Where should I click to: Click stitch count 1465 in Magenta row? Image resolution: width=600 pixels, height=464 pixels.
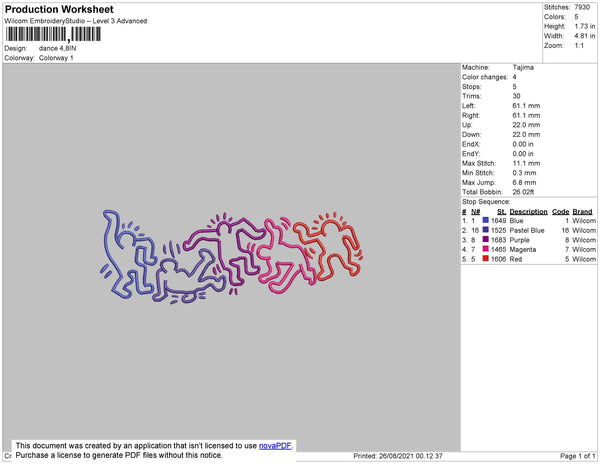pos(498,249)
